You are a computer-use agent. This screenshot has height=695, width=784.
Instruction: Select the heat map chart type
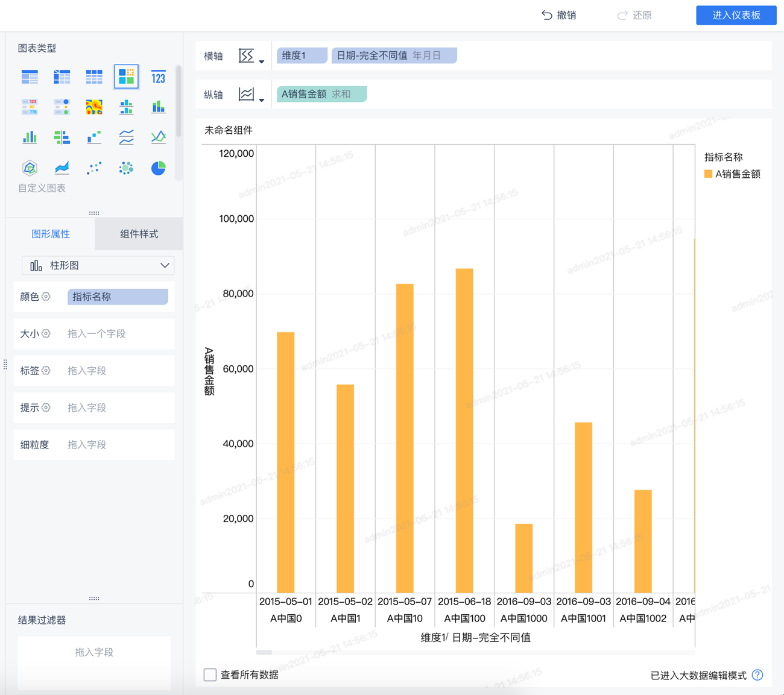point(94,107)
